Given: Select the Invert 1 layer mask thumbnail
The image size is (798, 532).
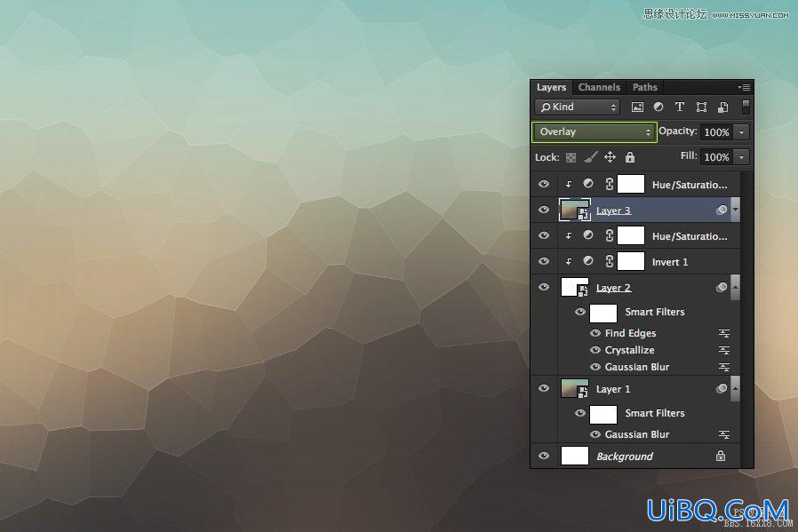Looking at the screenshot, I should coord(631,261).
